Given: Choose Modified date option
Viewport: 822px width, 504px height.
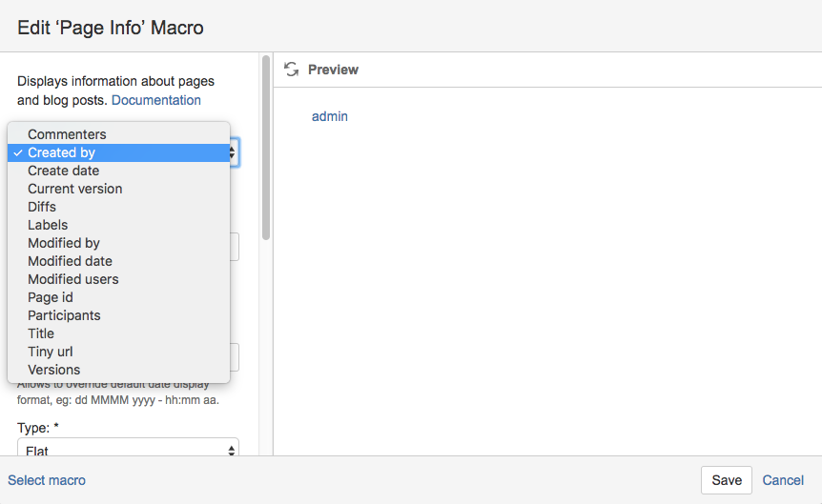Looking at the screenshot, I should click(x=118, y=261).
